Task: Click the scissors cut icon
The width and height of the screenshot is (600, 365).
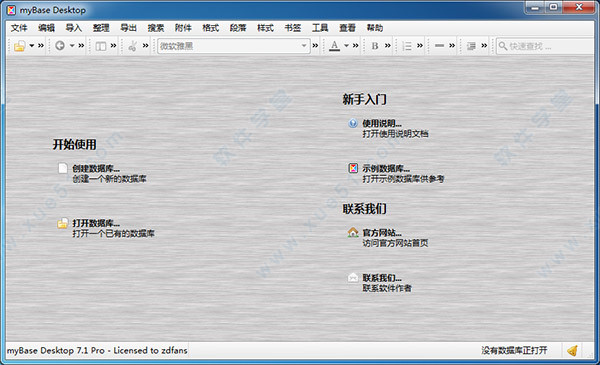Action: [132, 46]
